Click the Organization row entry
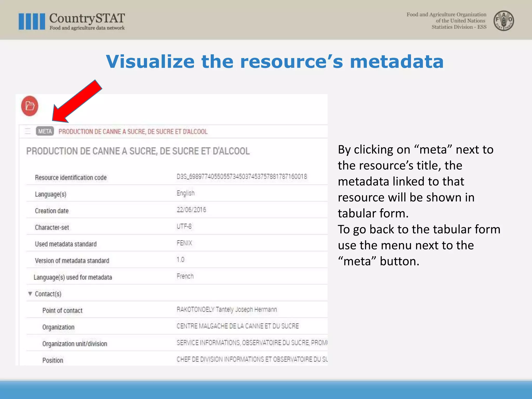 (177, 326)
